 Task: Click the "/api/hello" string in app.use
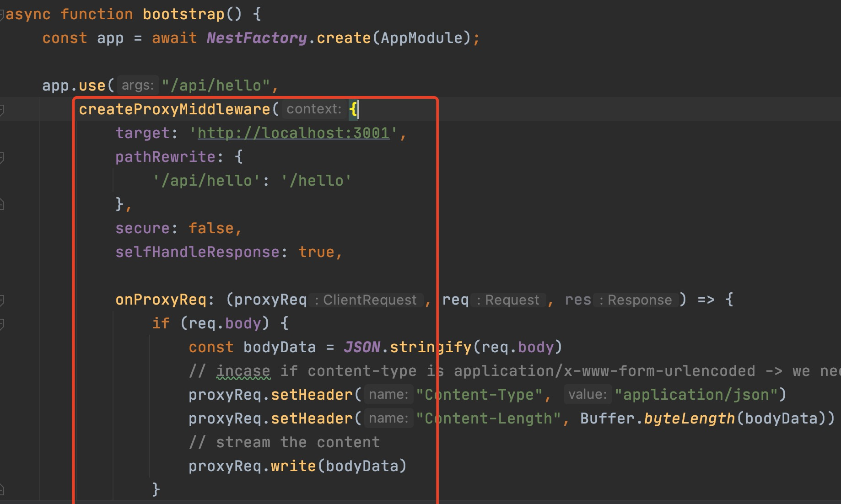216,86
